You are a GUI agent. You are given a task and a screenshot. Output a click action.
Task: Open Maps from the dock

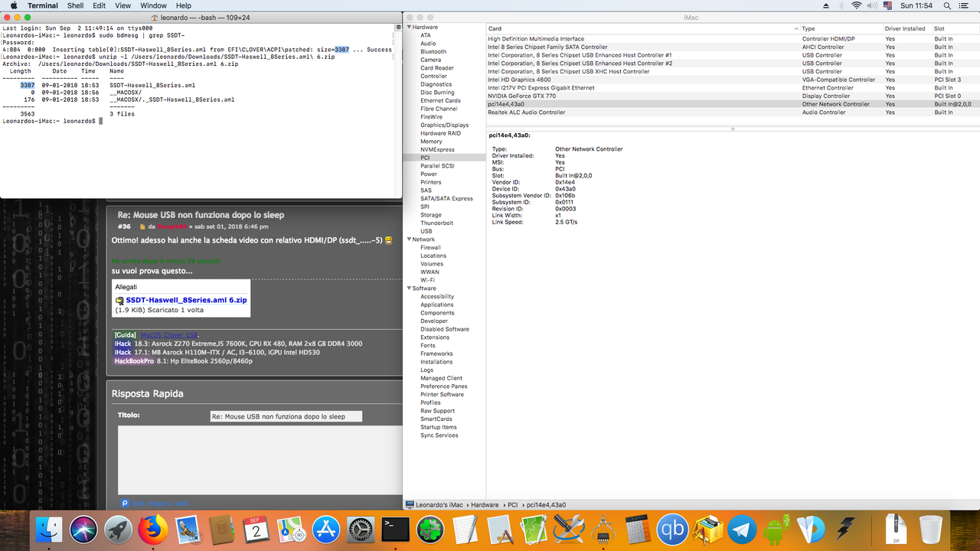(x=292, y=529)
